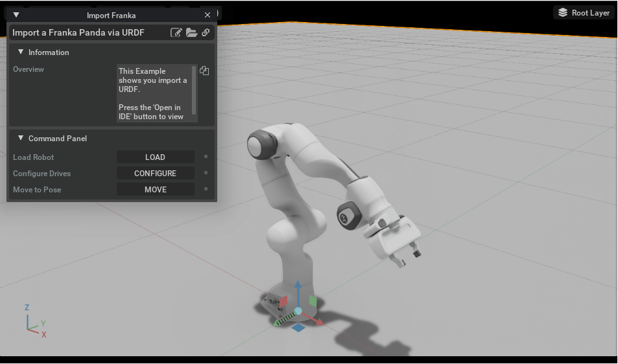Collapse the Command Panel section

[21, 138]
